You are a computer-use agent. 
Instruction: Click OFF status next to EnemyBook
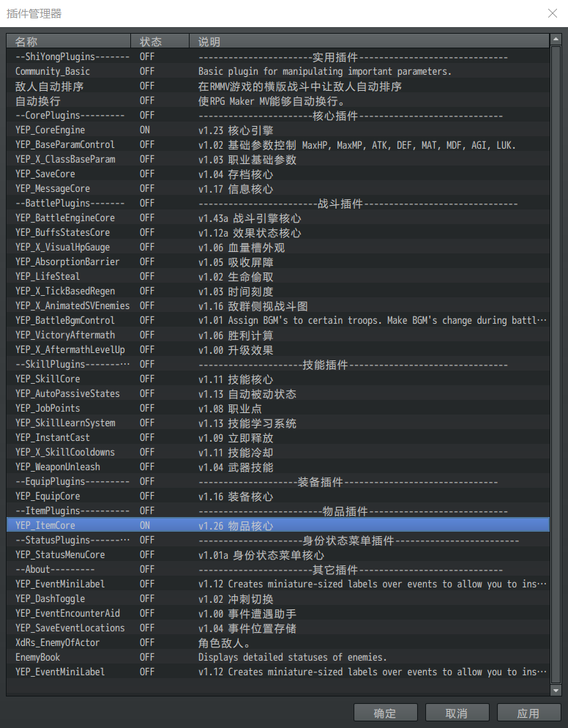point(147,658)
